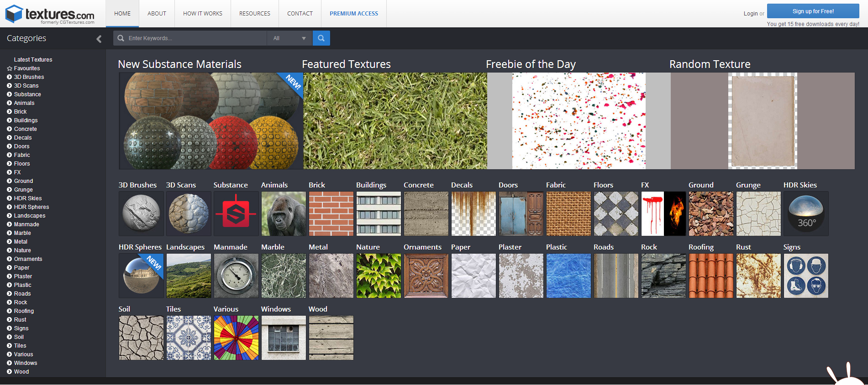Open the Various colorful umbrella swatch tile

236,338
